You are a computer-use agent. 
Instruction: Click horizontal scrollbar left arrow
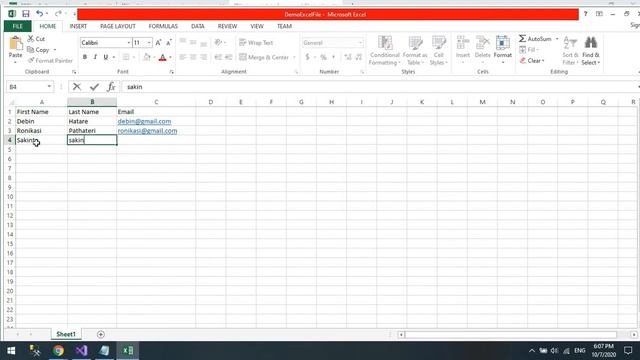point(401,335)
